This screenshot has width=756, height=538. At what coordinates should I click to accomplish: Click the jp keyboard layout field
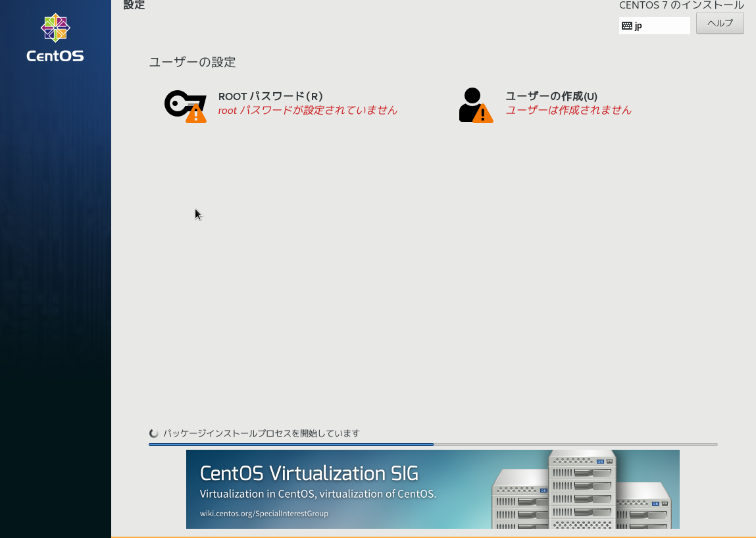click(654, 26)
